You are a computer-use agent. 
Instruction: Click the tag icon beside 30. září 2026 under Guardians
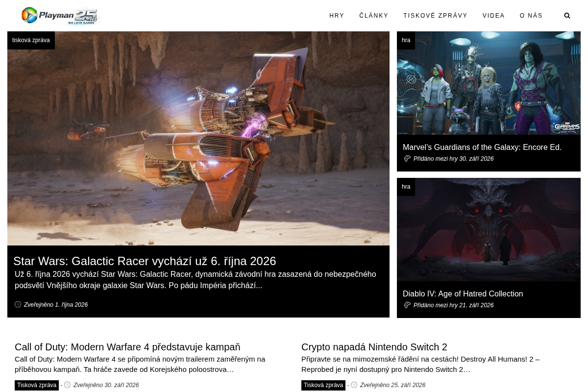pyautogui.click(x=407, y=159)
